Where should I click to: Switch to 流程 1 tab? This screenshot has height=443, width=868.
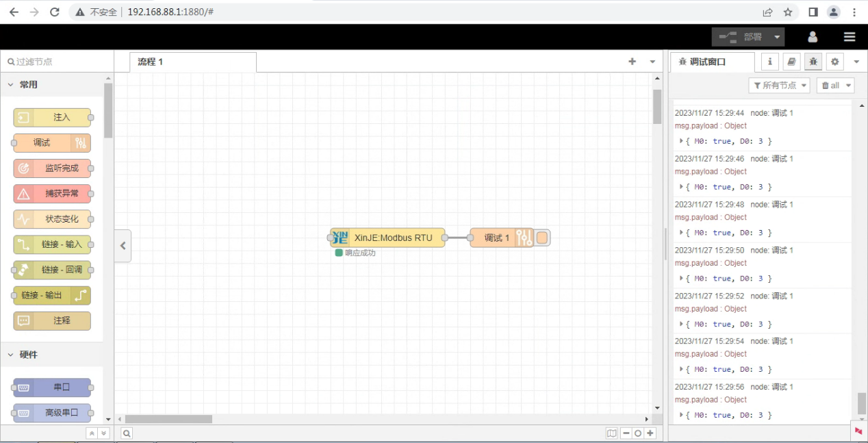[x=193, y=62]
